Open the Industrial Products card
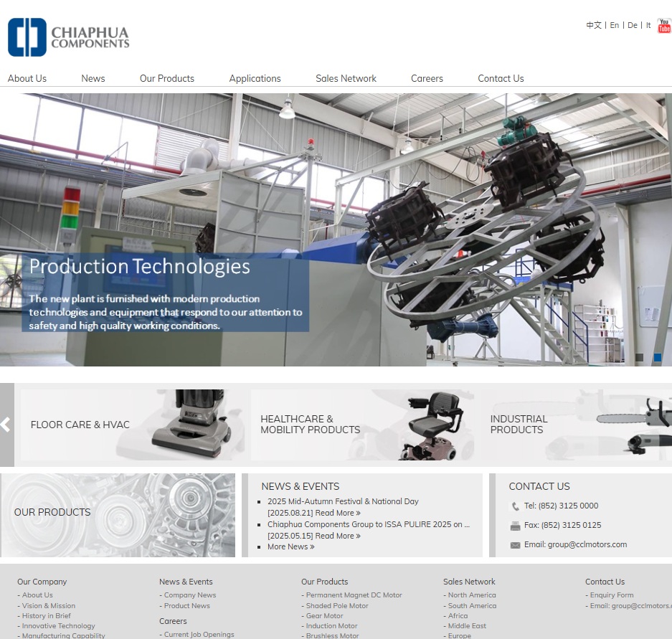This screenshot has height=639, width=672. [x=577, y=425]
